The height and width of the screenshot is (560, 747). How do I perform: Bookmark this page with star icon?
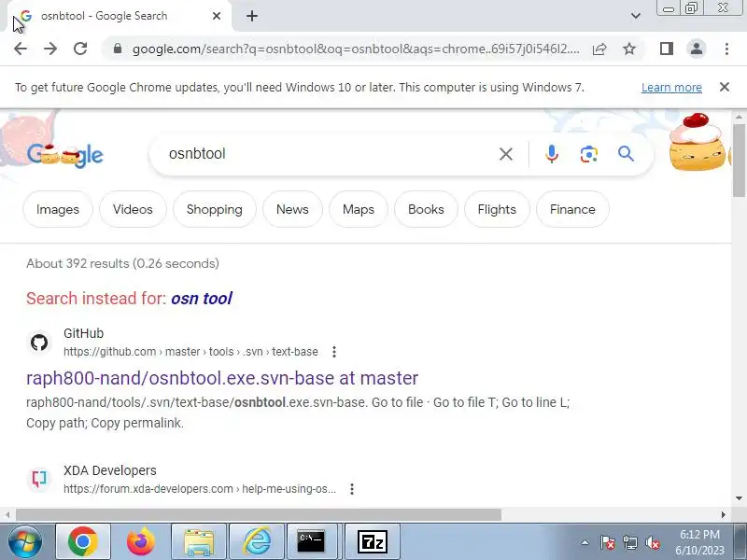[629, 49]
